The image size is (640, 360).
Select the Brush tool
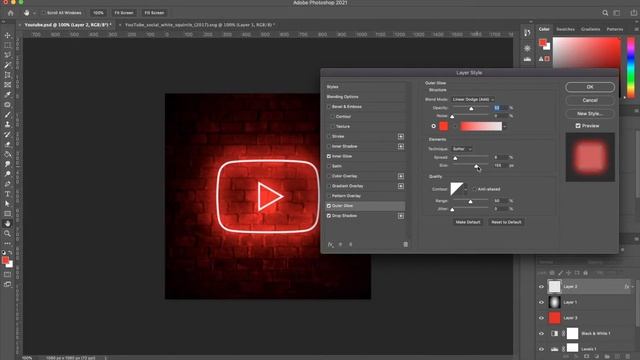click(7, 115)
